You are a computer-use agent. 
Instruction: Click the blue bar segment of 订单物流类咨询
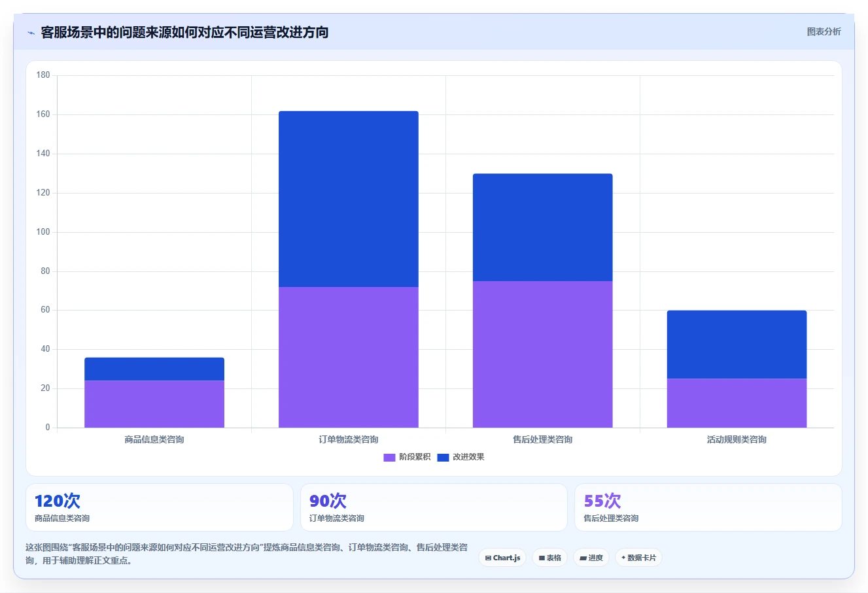(349, 199)
